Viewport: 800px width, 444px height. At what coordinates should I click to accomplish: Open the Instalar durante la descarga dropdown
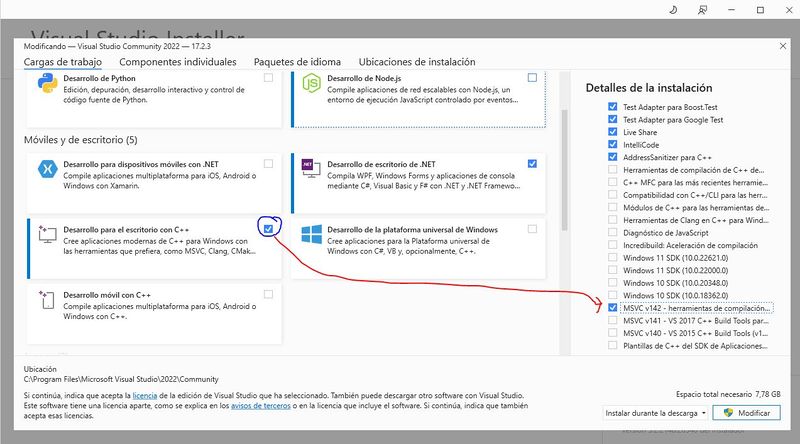[655, 413]
